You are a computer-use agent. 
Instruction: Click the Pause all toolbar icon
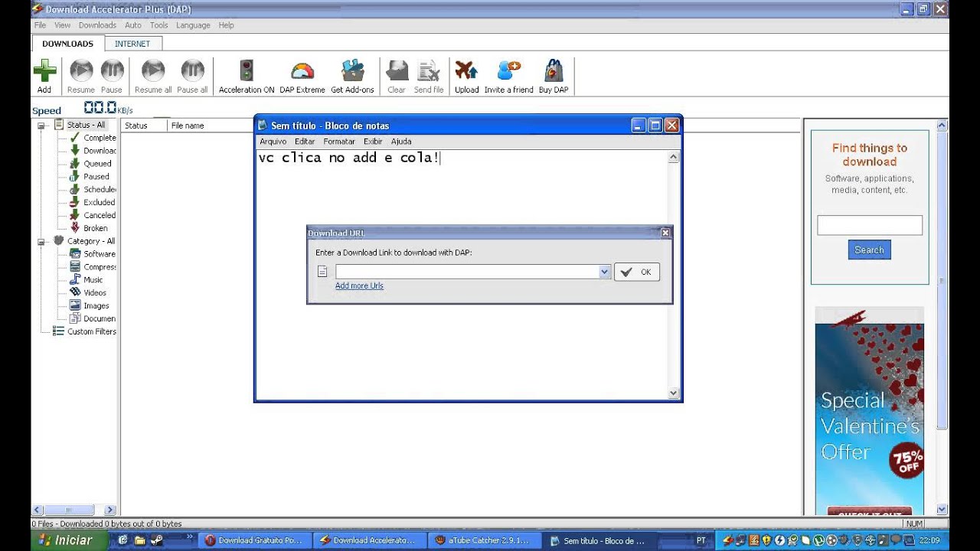coord(192,72)
